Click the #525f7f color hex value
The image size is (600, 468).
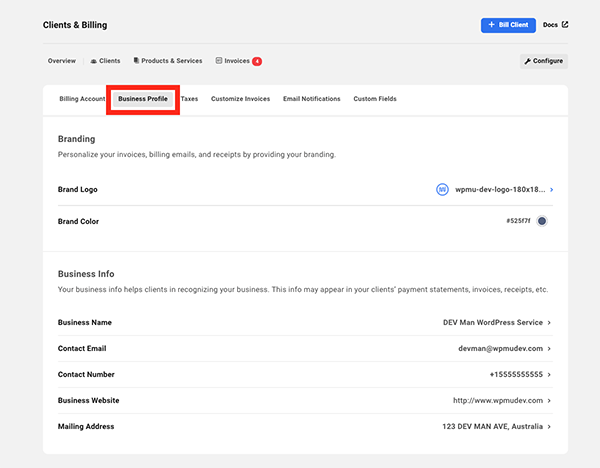(518, 221)
